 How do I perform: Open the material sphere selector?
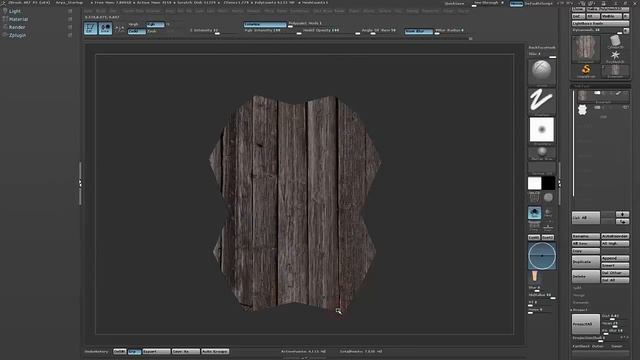[542, 153]
